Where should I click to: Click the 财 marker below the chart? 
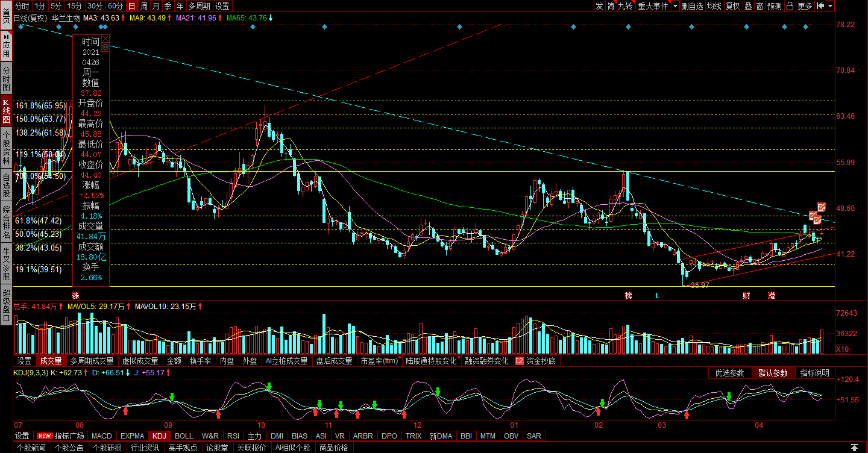[746, 295]
